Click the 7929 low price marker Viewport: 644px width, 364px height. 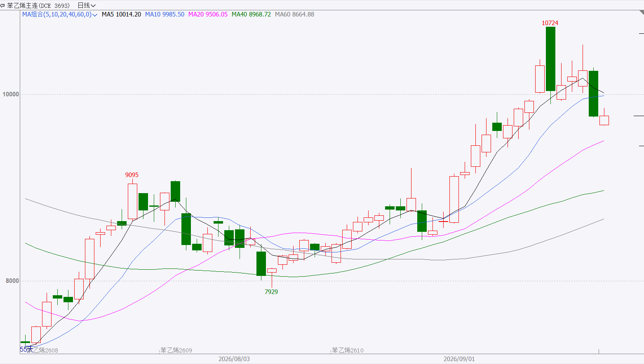click(x=271, y=292)
